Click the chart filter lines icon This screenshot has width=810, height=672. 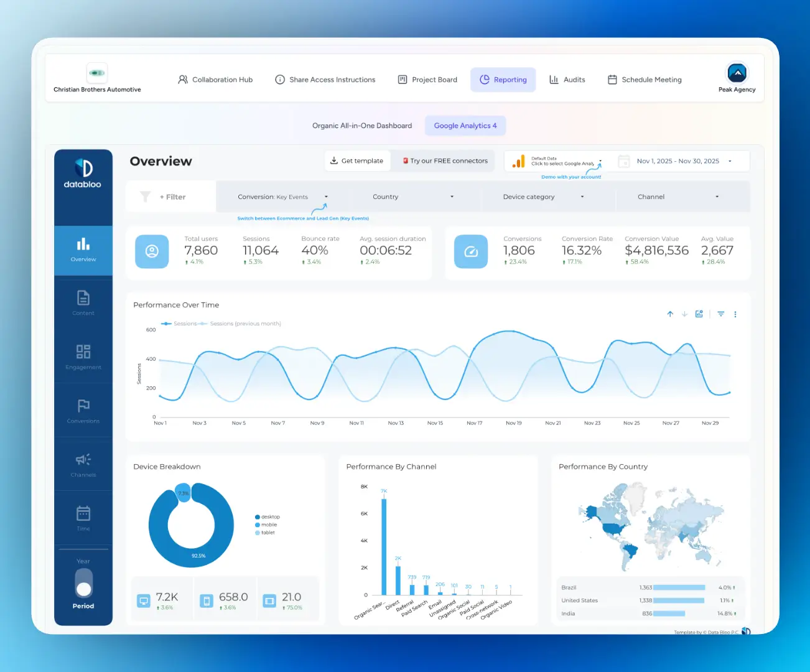point(720,314)
